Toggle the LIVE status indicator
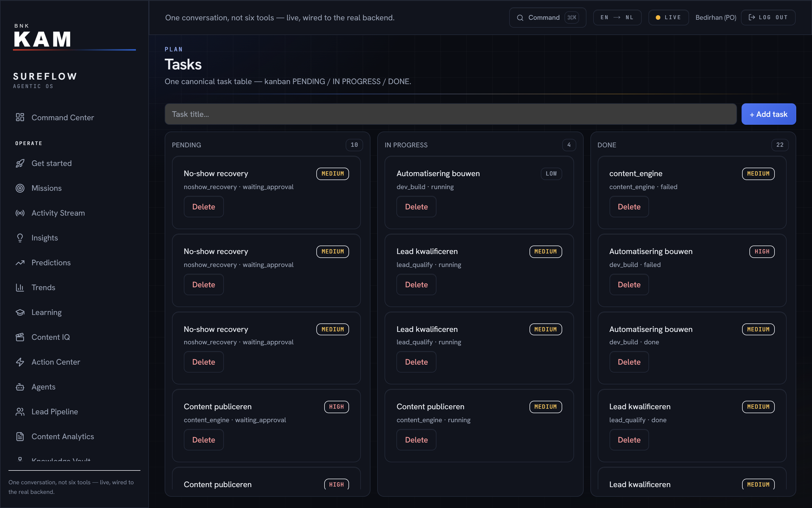This screenshot has width=812, height=508. [669, 17]
